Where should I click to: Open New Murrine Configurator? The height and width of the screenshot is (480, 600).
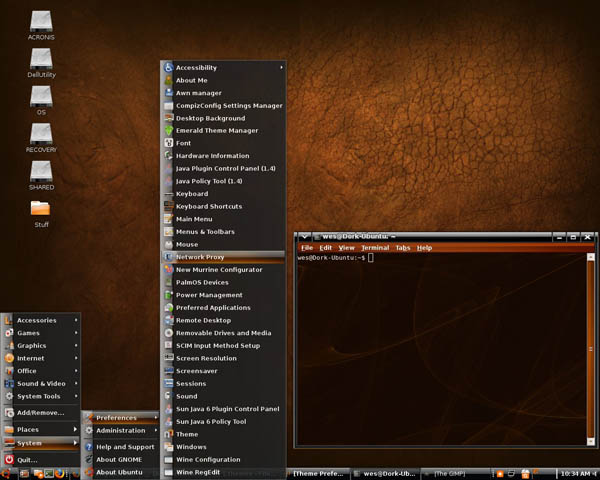(x=223, y=270)
